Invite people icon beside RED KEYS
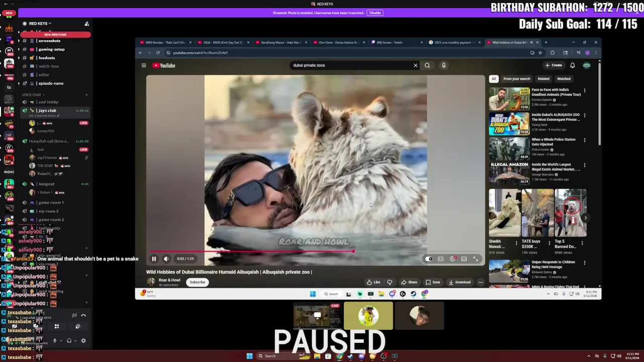This screenshot has width=644, height=362. (x=87, y=24)
